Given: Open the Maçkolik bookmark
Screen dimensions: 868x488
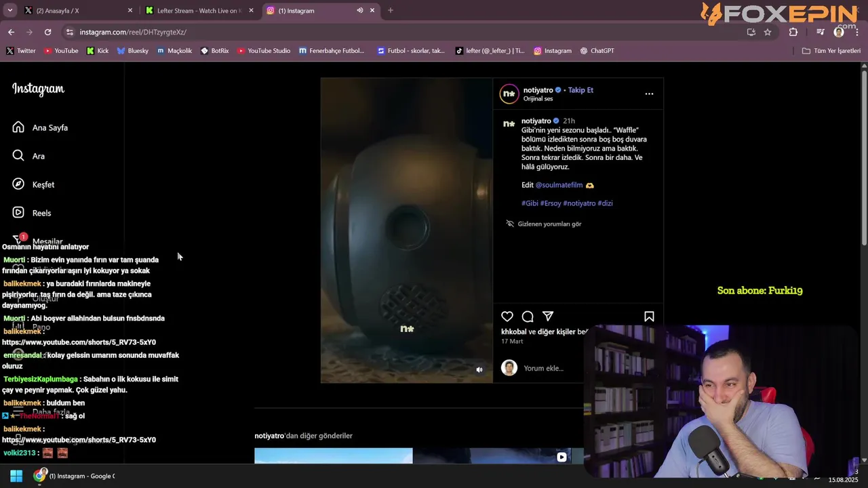Looking at the screenshot, I should point(174,51).
